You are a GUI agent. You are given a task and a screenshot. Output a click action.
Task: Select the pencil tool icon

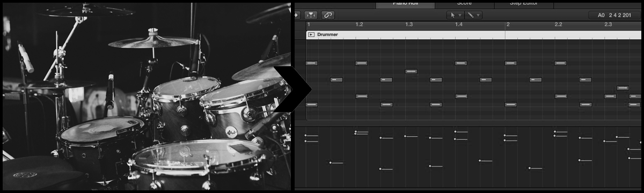pyautogui.click(x=471, y=15)
